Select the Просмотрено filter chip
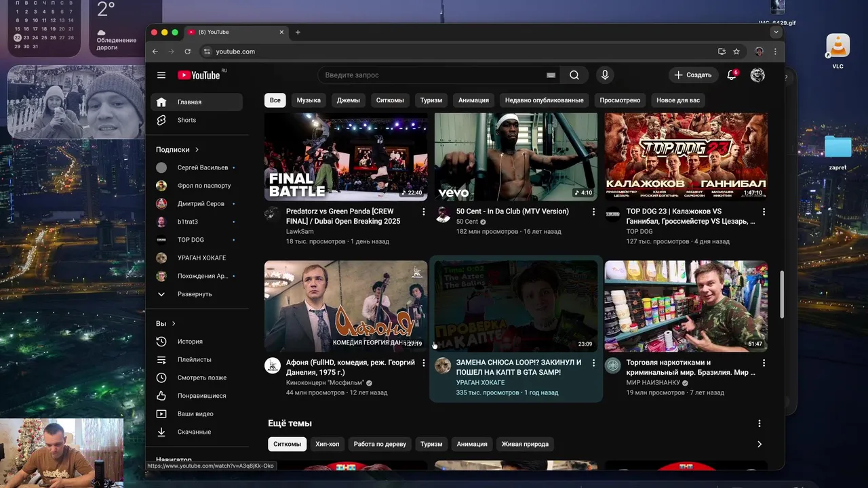This screenshot has width=868, height=488. [620, 100]
